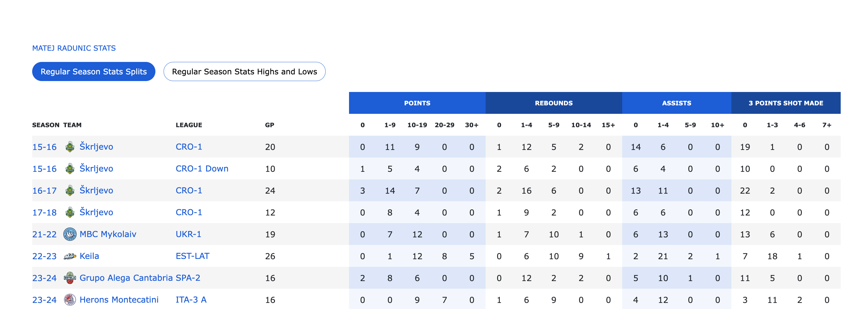Click the Grupo Alega Cantabria logo

tap(70, 278)
